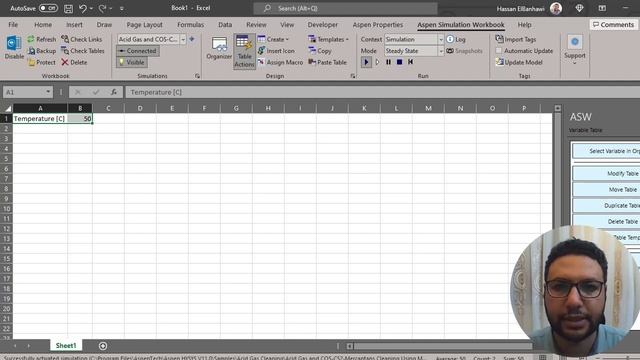Image resolution: width=640 pixels, height=360 pixels.
Task: Add a new sheet
Action: pos(103,346)
